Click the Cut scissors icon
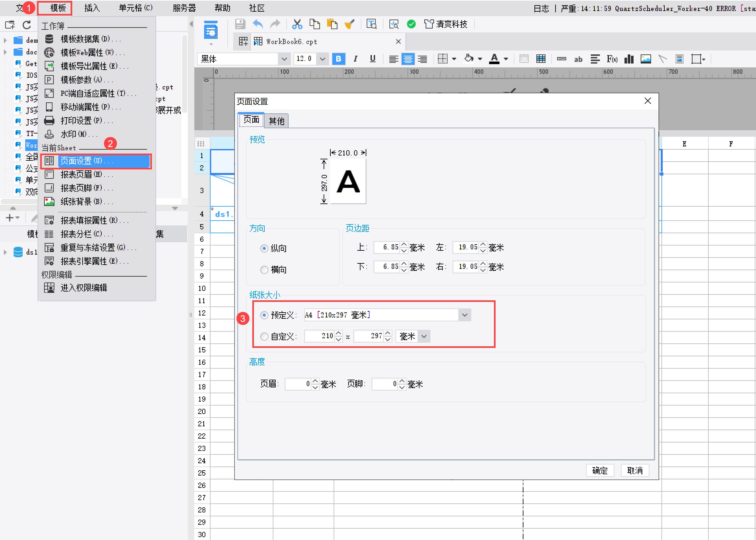The width and height of the screenshot is (756, 540). click(x=297, y=24)
